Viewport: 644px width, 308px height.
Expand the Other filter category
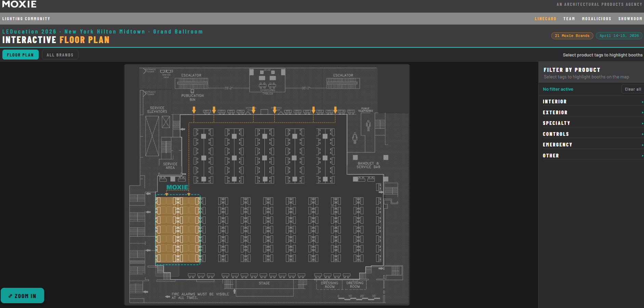pyautogui.click(x=593, y=156)
